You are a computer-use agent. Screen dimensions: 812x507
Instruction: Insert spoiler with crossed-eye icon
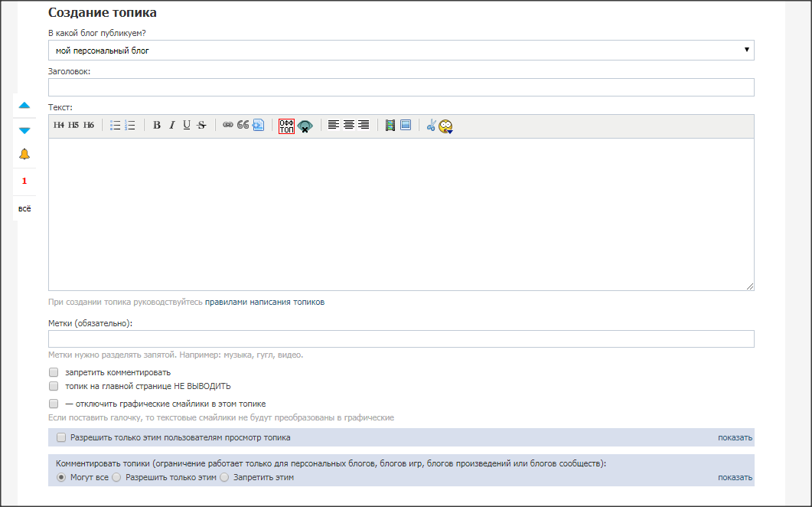click(305, 126)
